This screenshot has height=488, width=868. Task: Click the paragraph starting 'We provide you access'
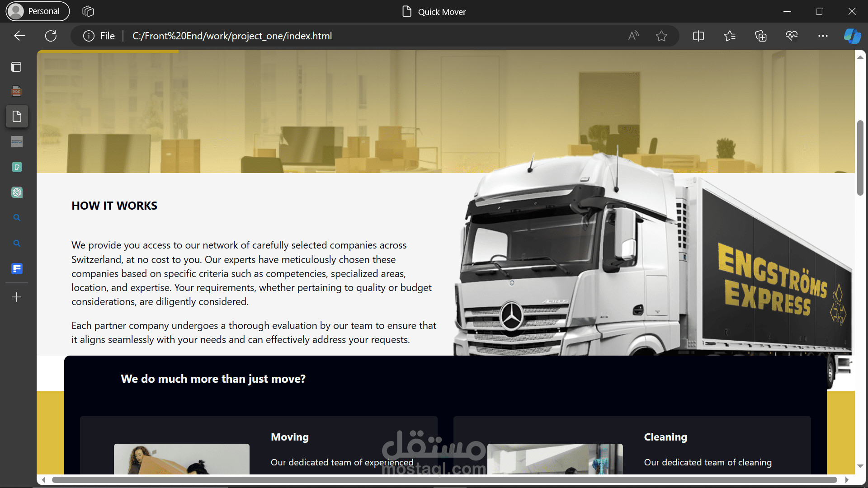[251, 273]
